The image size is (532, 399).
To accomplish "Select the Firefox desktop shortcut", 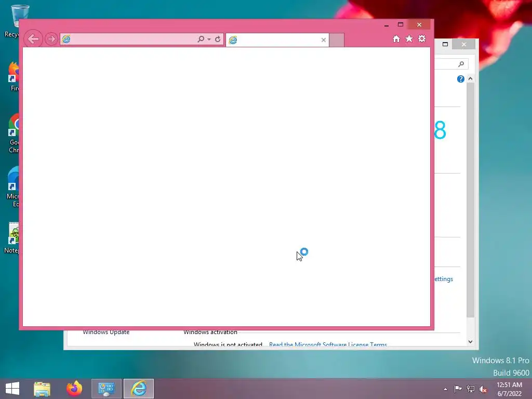I will pos(14,77).
